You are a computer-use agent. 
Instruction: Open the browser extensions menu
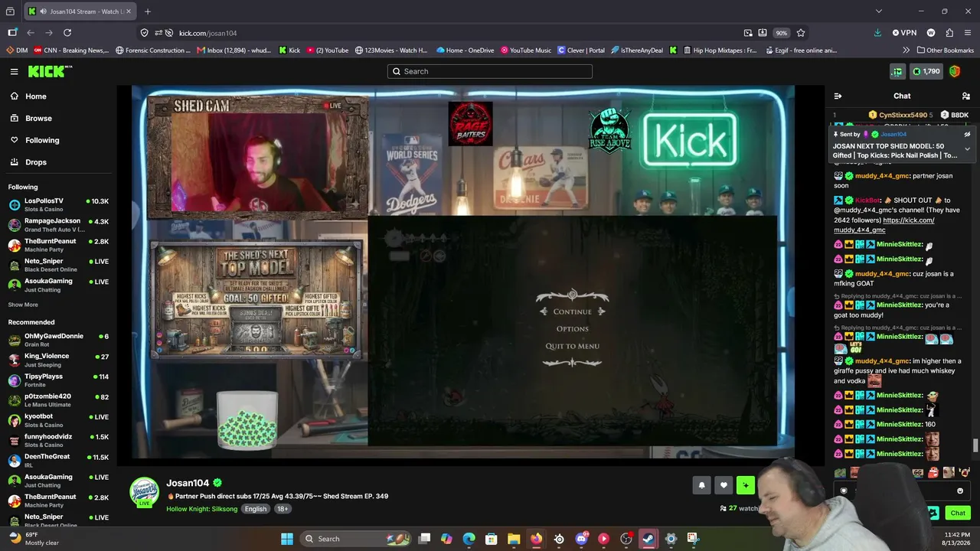coord(949,33)
